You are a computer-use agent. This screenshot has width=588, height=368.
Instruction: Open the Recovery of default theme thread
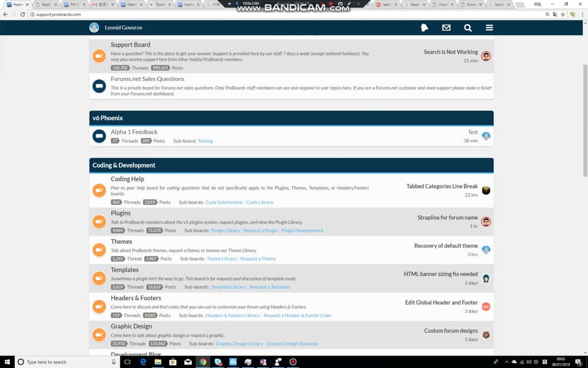(446, 246)
